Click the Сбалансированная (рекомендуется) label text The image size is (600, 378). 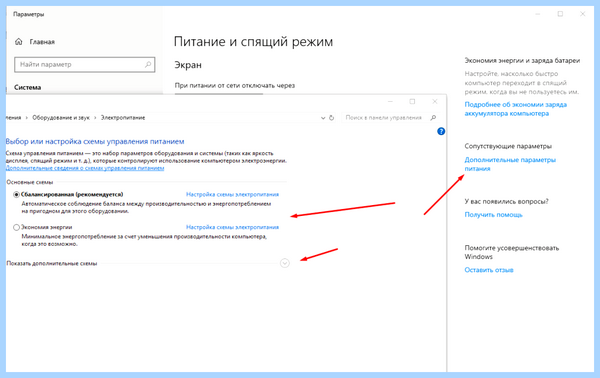click(x=72, y=194)
